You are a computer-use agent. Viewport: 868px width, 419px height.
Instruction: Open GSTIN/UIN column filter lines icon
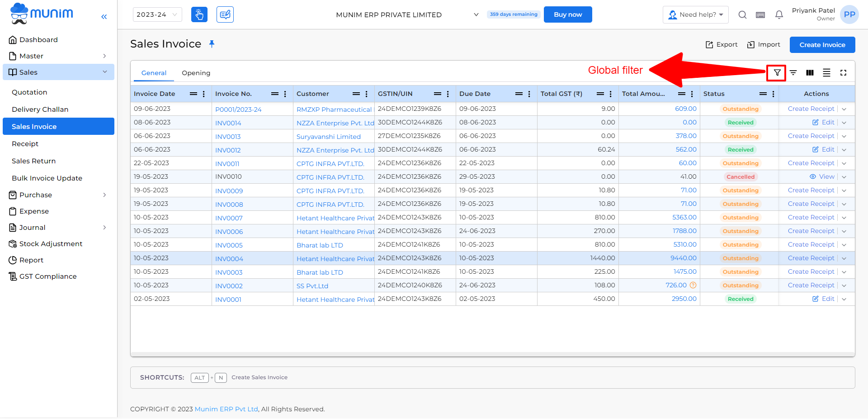[x=438, y=94]
